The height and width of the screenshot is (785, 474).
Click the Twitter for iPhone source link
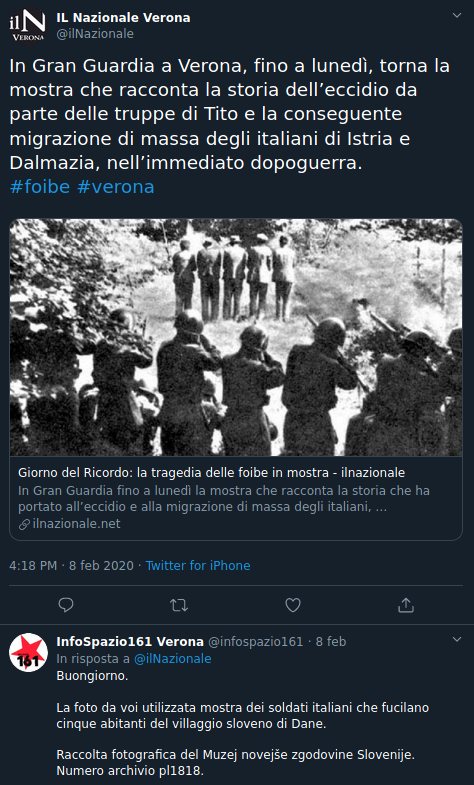(198, 566)
